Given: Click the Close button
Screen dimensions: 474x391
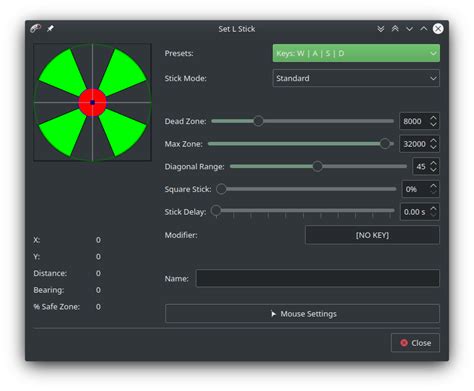Looking at the screenshot, I should point(415,343).
